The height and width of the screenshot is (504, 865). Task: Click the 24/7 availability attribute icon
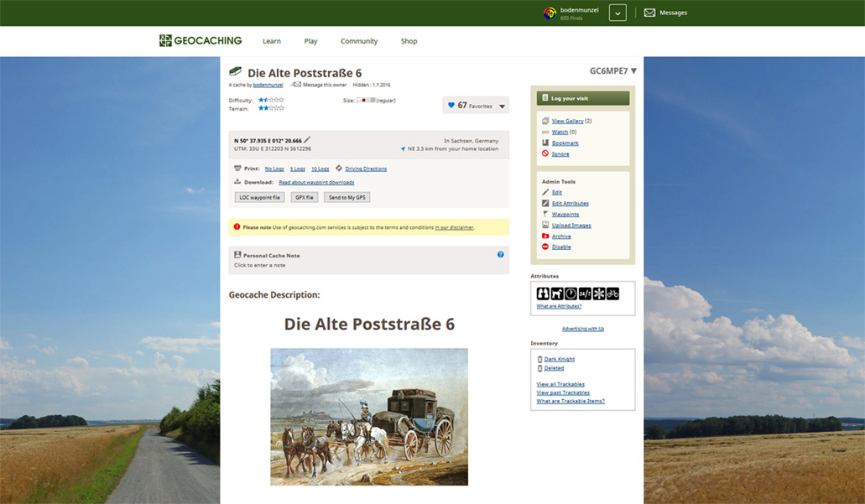[585, 294]
